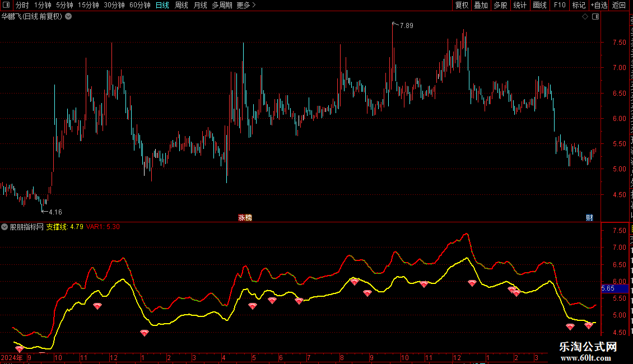Open 多周期 multi-period view
This screenshot has height=364, width=633.
(x=222, y=5)
